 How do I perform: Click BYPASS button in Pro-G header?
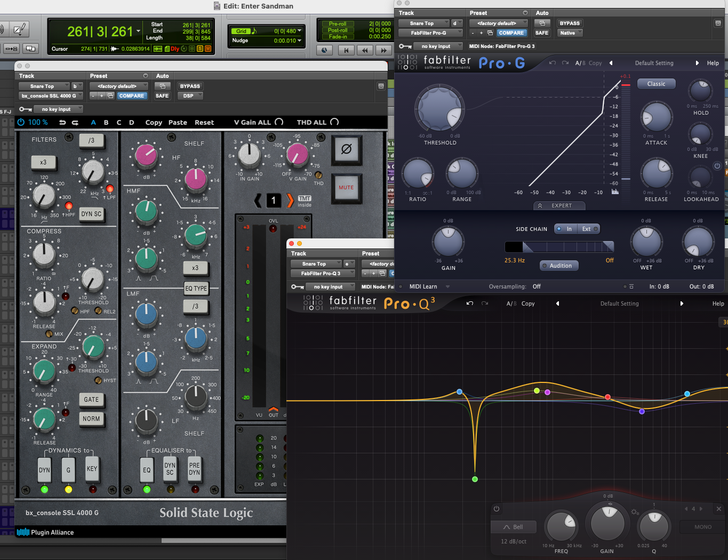pos(570,23)
